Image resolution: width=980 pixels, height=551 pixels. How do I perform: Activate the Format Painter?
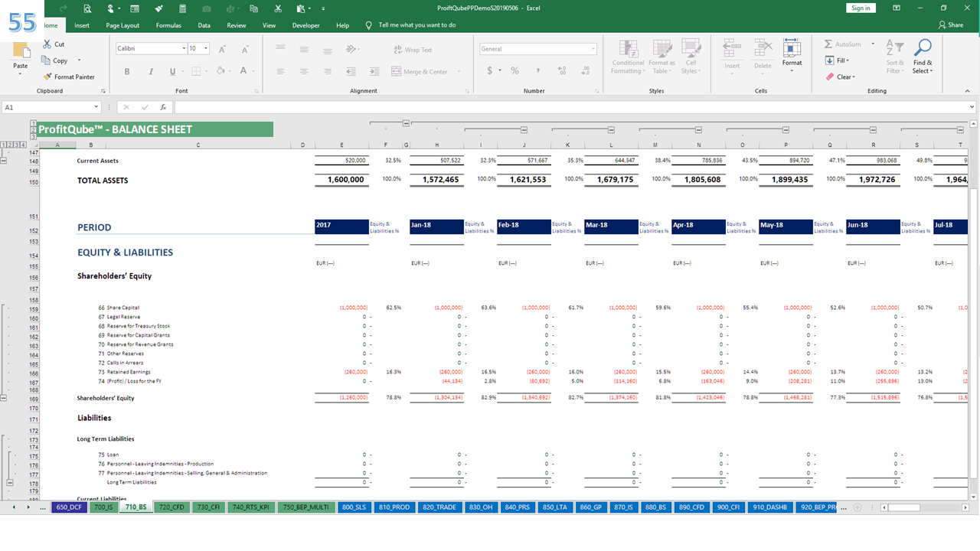tap(69, 77)
